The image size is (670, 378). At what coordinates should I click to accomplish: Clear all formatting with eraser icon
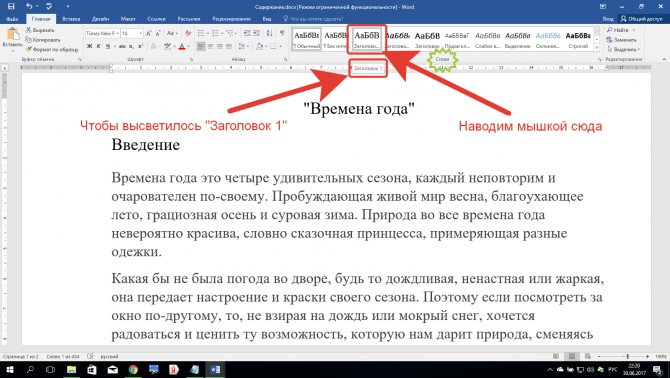point(188,33)
